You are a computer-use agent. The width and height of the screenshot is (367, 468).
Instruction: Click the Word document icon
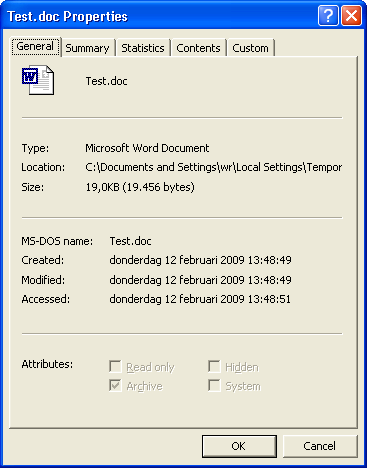38,80
